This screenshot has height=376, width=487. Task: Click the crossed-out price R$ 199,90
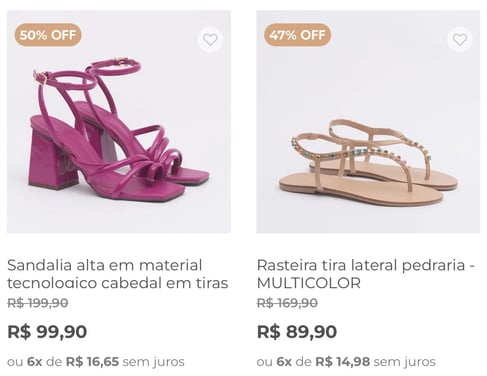tap(38, 303)
